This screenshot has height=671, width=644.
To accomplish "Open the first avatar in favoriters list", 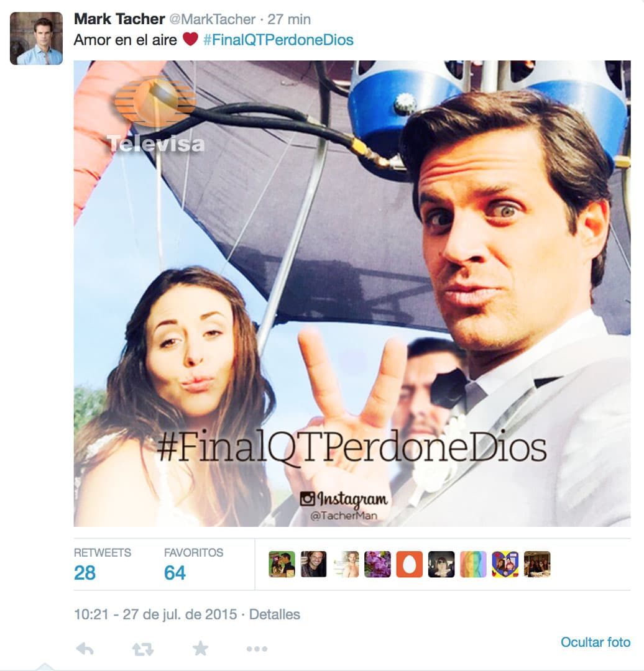I will [x=282, y=564].
